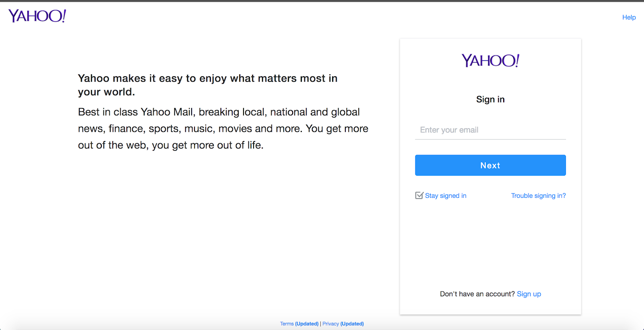
Task: Click the Sign in heading text
Action: (x=490, y=99)
